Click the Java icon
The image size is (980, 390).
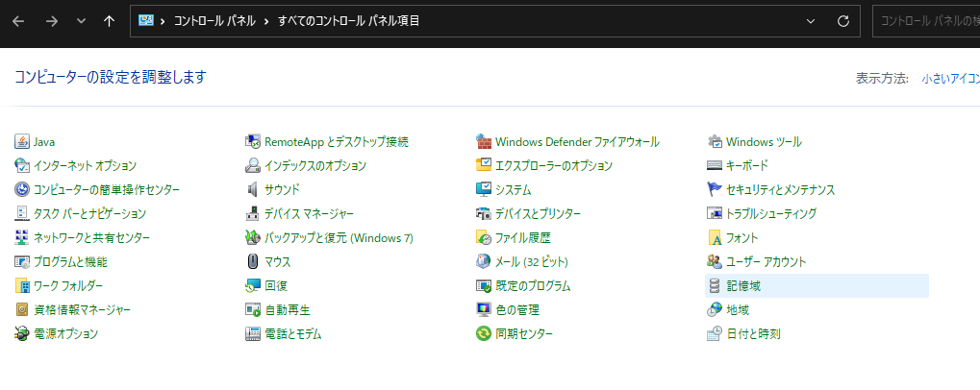[x=23, y=142]
